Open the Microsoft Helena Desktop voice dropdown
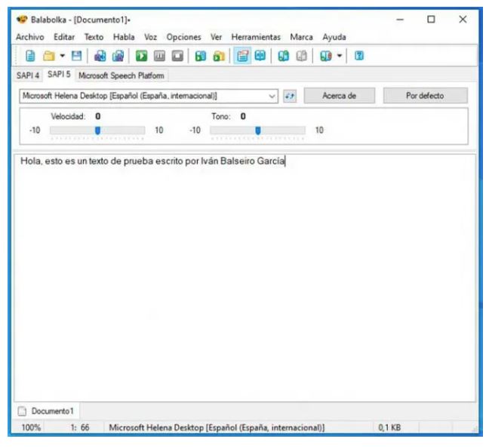This screenshot has height=448, width=489. tap(149, 96)
